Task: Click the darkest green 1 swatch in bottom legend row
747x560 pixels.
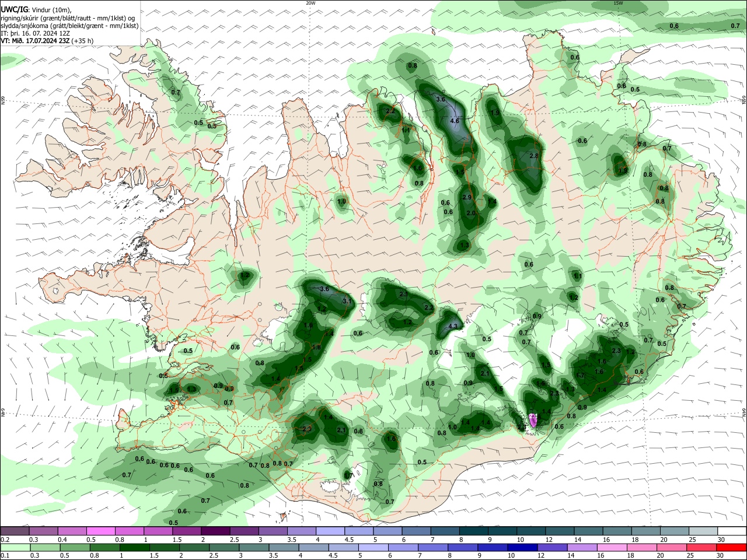Action: 134,547
